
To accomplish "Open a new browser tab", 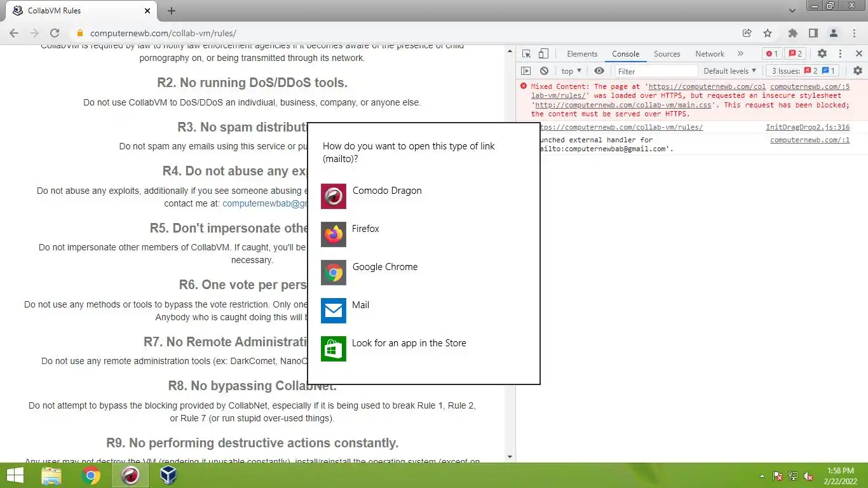I will pos(172,11).
